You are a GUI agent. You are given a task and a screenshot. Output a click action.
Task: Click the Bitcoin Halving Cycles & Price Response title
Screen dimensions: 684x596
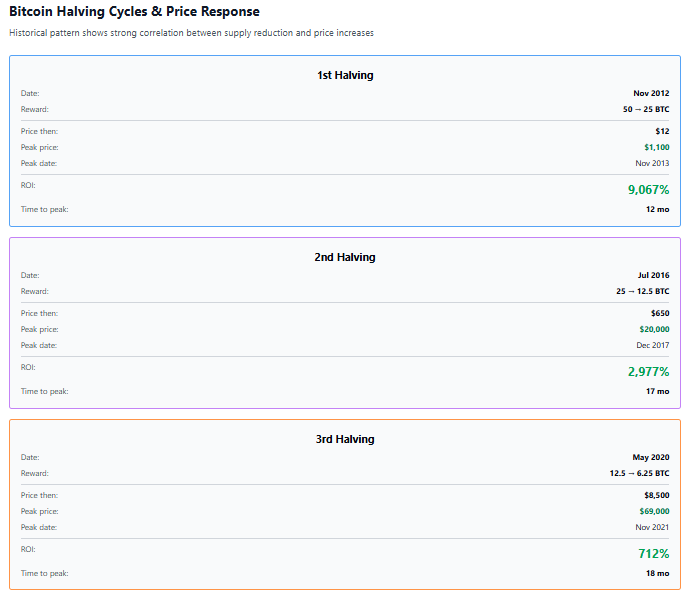pos(134,12)
